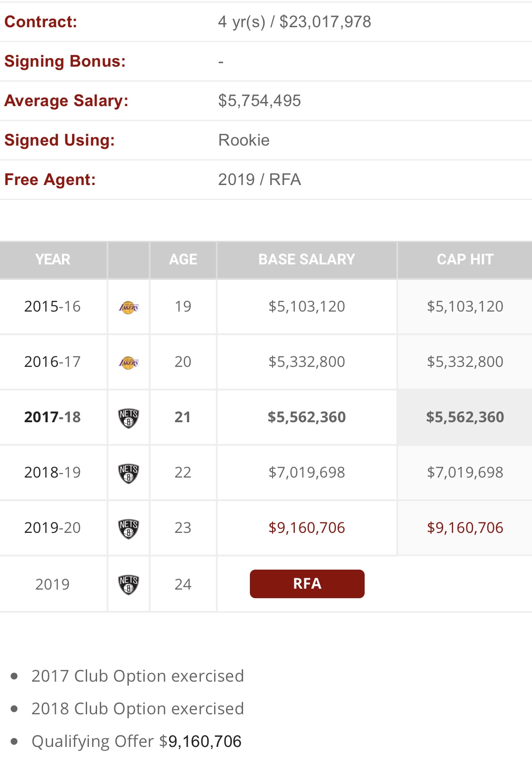Select the Contract total value text
Image resolution: width=532 pixels, height=766 pixels.
(x=294, y=22)
